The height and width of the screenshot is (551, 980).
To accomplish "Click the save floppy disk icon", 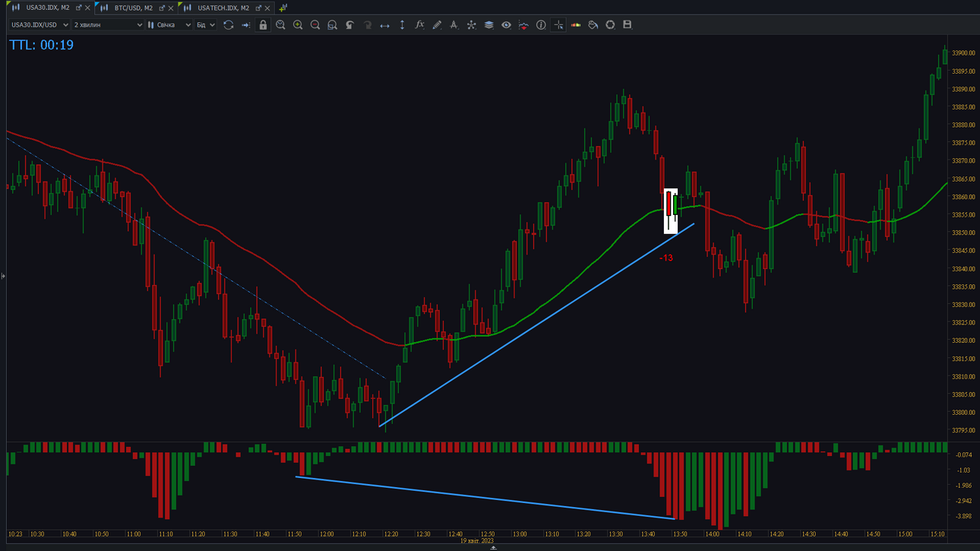I will pyautogui.click(x=627, y=25).
